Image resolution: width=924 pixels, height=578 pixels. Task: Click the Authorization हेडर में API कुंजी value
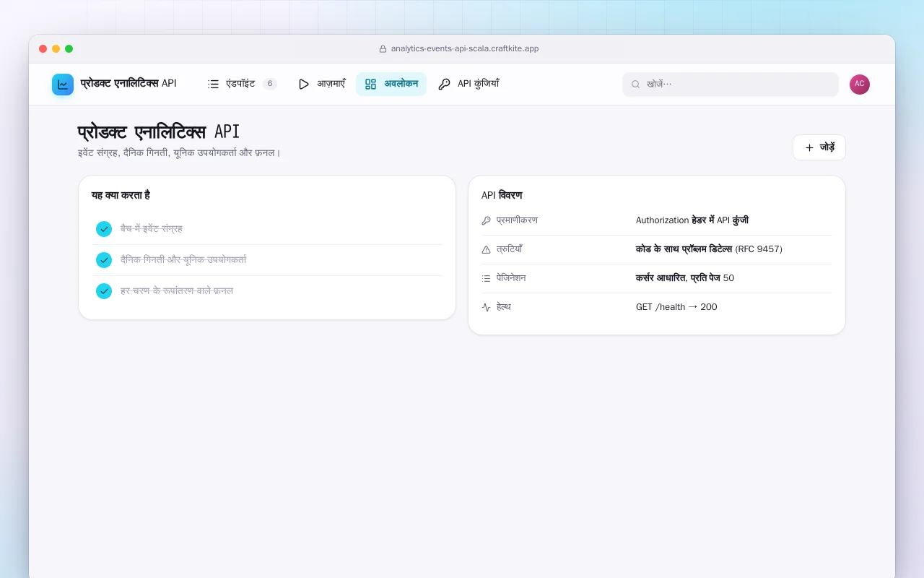(692, 220)
